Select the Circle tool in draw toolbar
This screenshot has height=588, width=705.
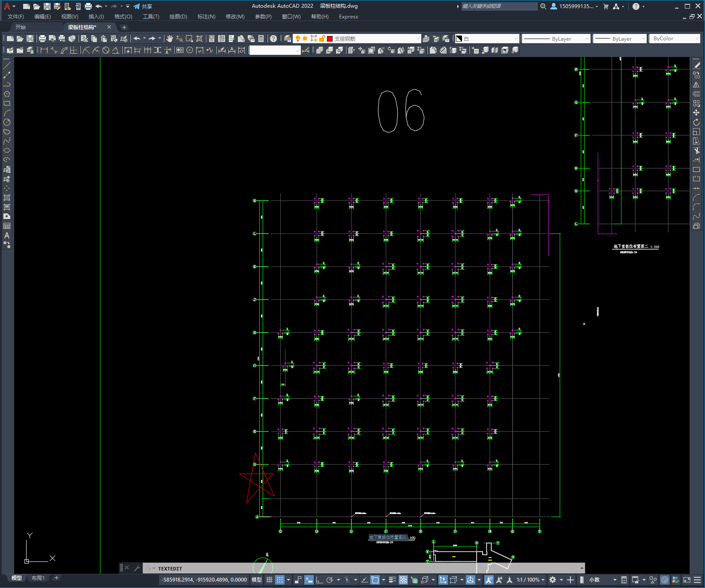[x=7, y=122]
